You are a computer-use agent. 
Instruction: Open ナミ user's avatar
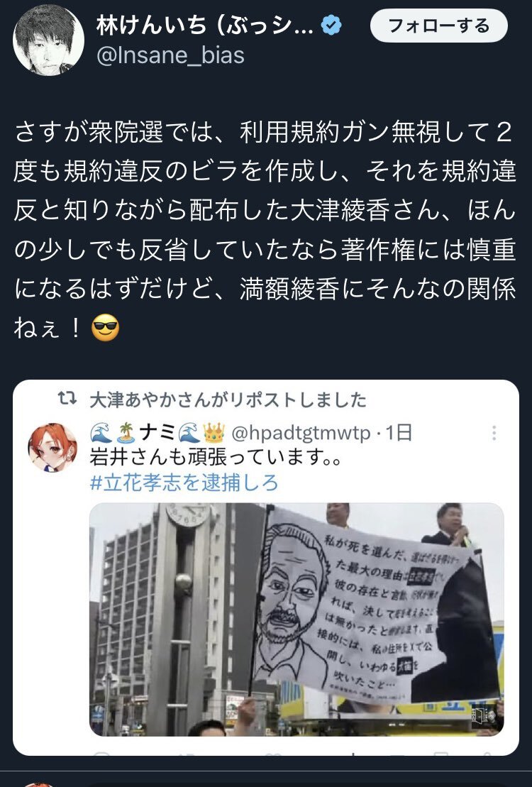click(52, 448)
